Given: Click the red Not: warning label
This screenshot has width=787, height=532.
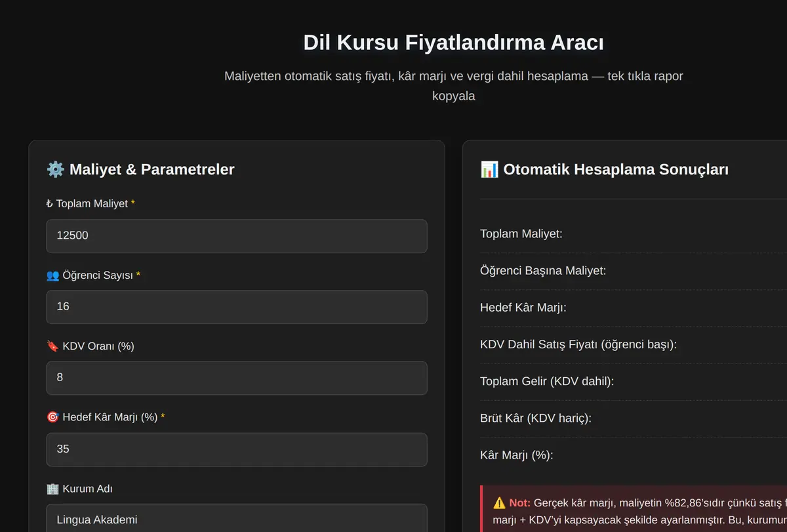Looking at the screenshot, I should click(x=520, y=503).
